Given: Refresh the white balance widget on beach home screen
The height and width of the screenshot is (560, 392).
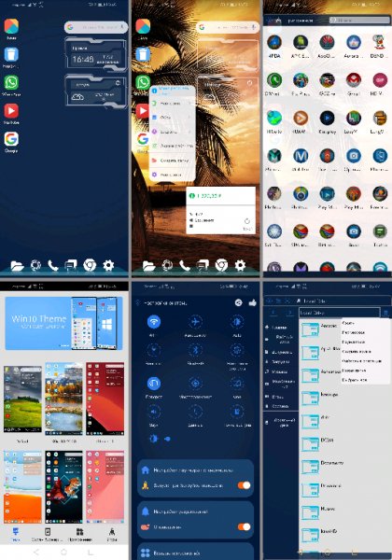Looking at the screenshot, I should tap(247, 221).
